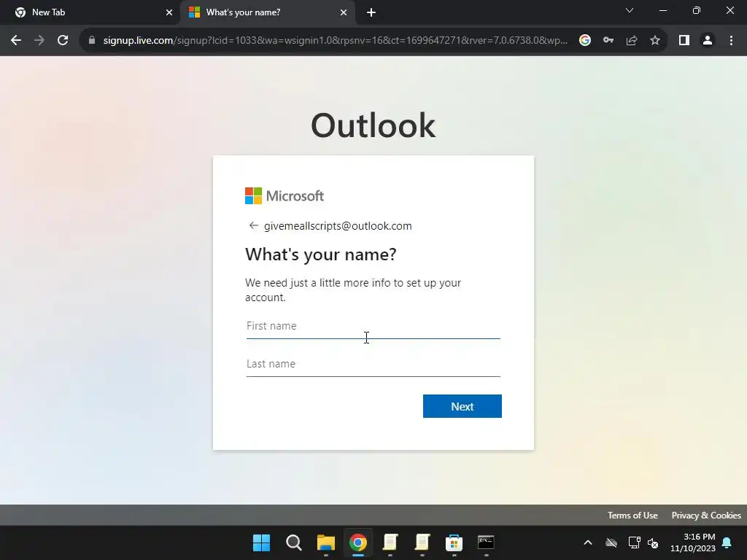Click Chrome icon in taskbar
The width and height of the screenshot is (747, 560).
pyautogui.click(x=357, y=542)
